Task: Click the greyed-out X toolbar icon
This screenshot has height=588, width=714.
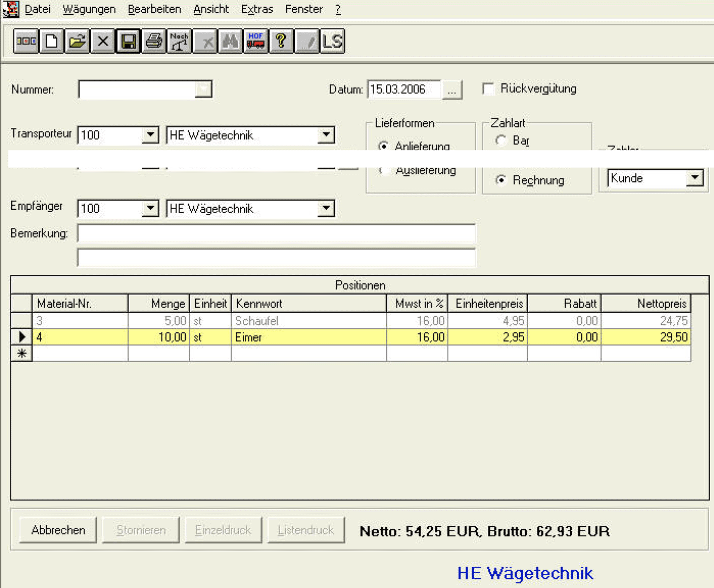Action: tap(205, 41)
